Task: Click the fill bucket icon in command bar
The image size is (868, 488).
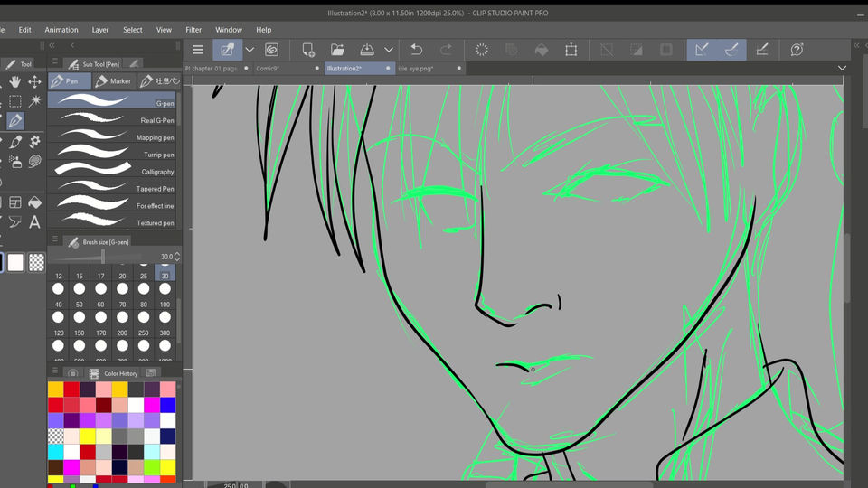Action: [x=542, y=50]
